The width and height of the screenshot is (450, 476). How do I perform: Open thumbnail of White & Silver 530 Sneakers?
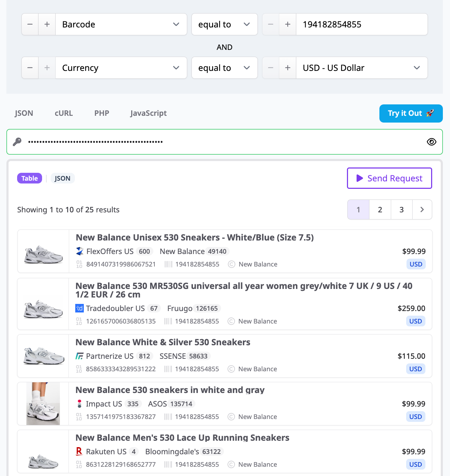(43, 356)
